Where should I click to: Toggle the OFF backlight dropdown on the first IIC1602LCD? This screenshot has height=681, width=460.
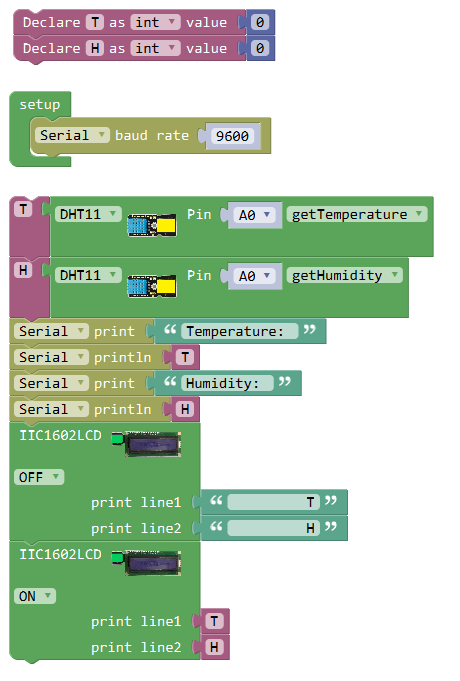[39, 477]
